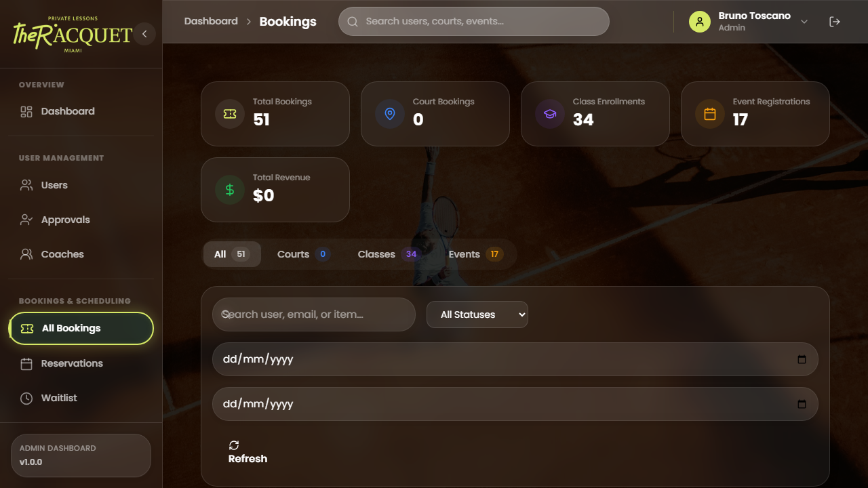868x488 pixels.
Task: Collapse the sidebar with chevron button
Action: coord(144,34)
